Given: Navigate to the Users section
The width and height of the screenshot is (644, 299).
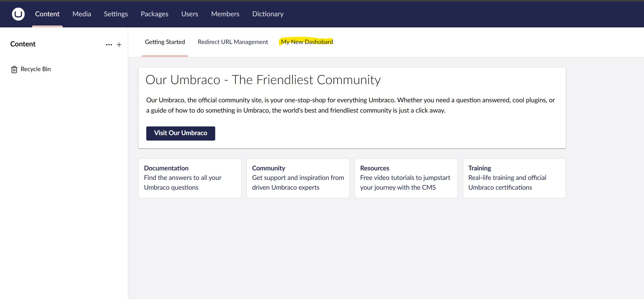Looking at the screenshot, I should [190, 14].
